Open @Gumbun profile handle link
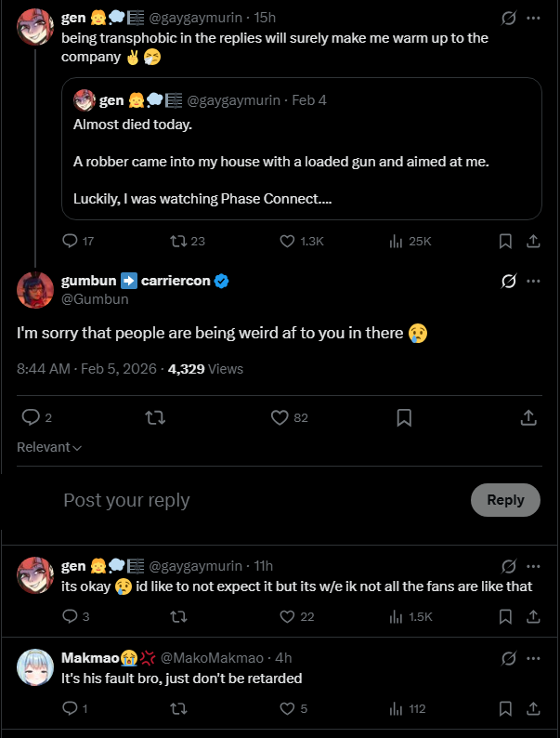The height and width of the screenshot is (738, 560). (95, 299)
